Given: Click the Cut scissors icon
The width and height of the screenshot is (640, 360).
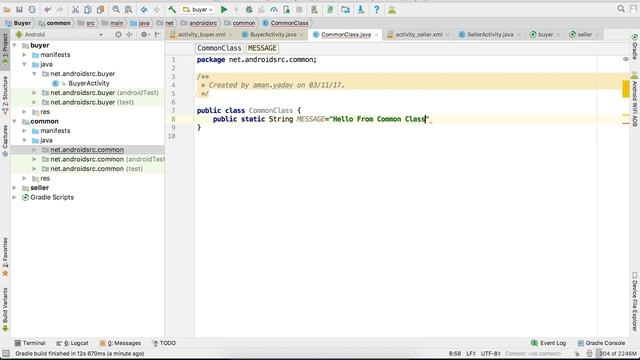Looking at the screenshot, I should [75, 9].
